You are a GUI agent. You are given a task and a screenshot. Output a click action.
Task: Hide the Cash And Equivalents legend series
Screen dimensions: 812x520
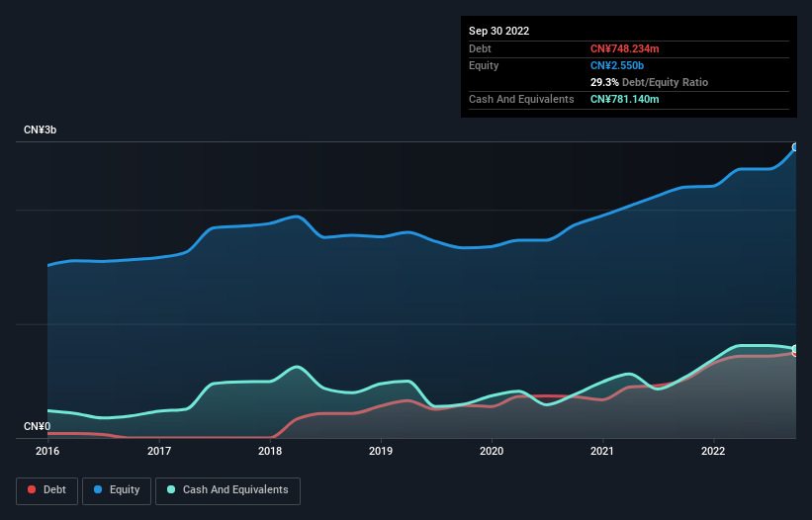click(226, 489)
